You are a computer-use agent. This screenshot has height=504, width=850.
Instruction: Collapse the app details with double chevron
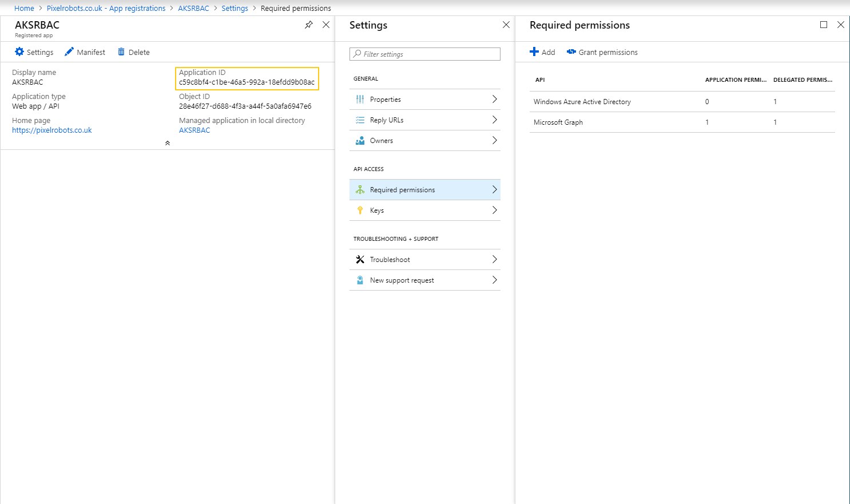(x=168, y=143)
